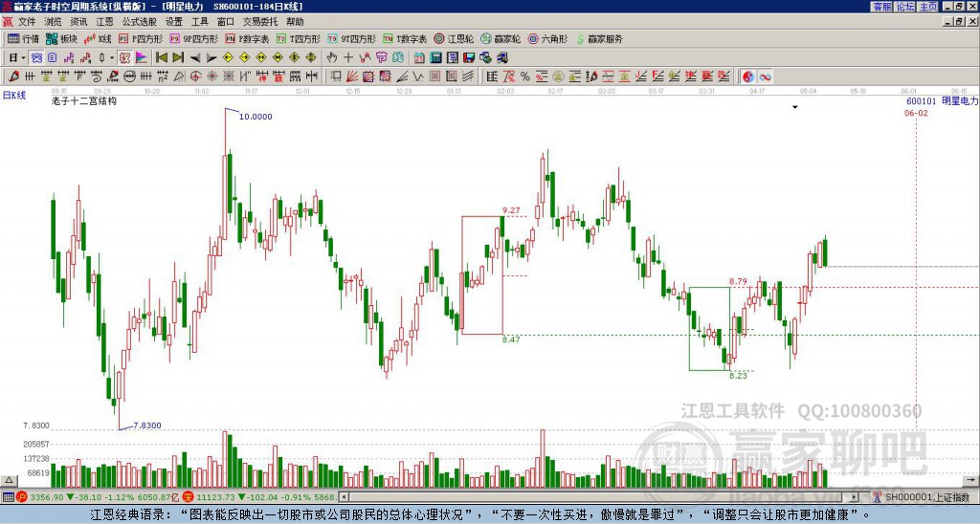Open the 行情 market quotes view
The image size is (980, 524).
click(24, 39)
